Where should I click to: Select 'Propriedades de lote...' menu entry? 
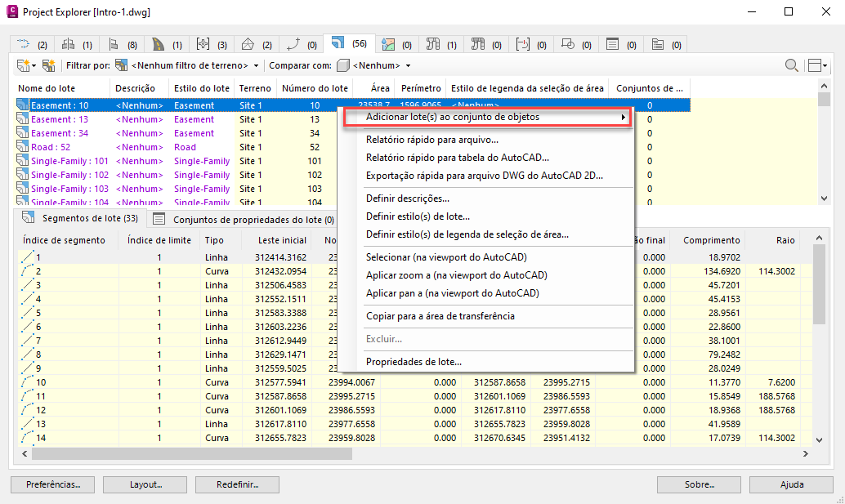tap(414, 362)
